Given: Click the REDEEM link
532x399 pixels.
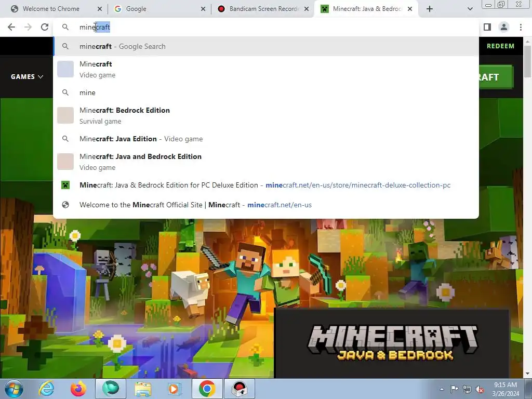Looking at the screenshot, I should click(x=500, y=46).
